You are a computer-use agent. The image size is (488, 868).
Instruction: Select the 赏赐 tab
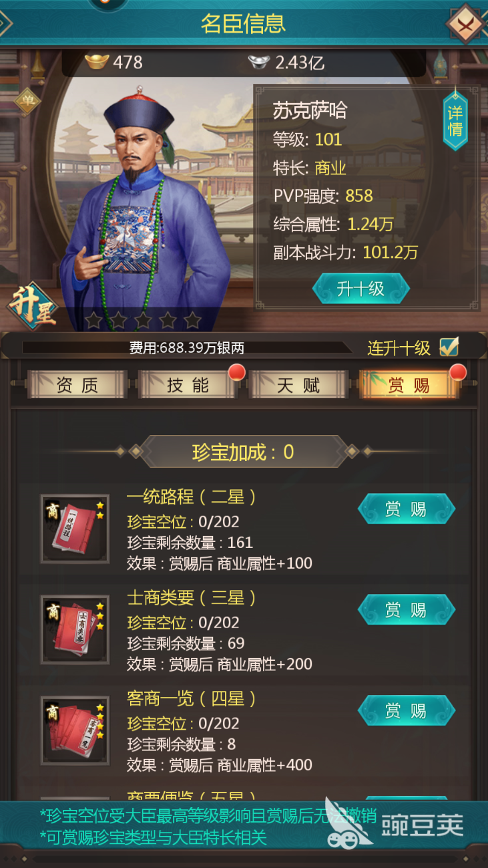[x=409, y=385]
